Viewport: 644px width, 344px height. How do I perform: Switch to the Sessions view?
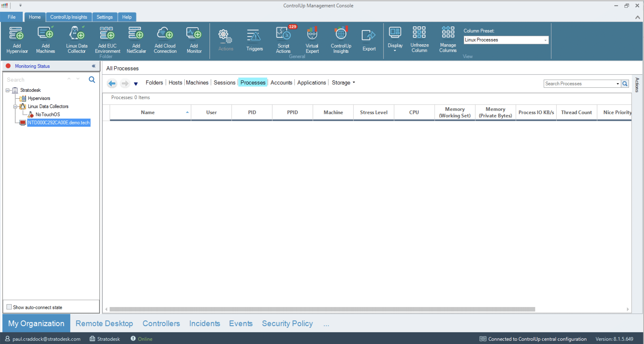tap(224, 83)
